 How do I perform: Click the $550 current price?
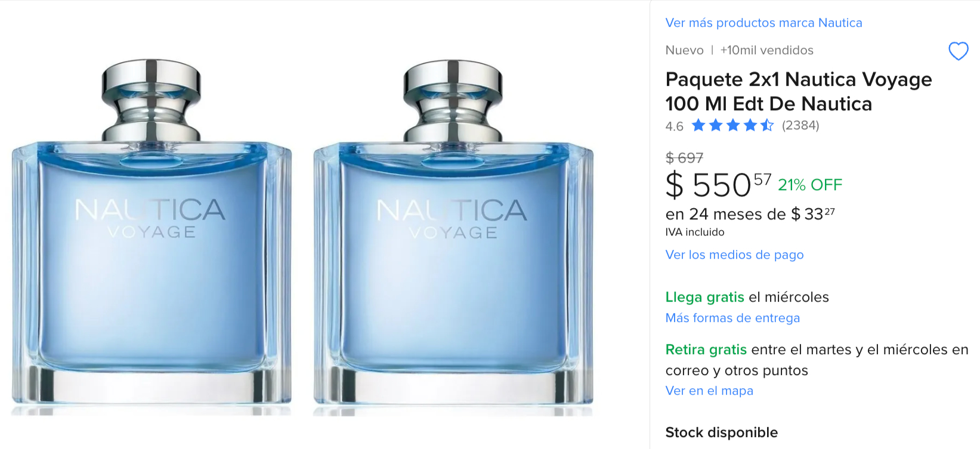718,185
